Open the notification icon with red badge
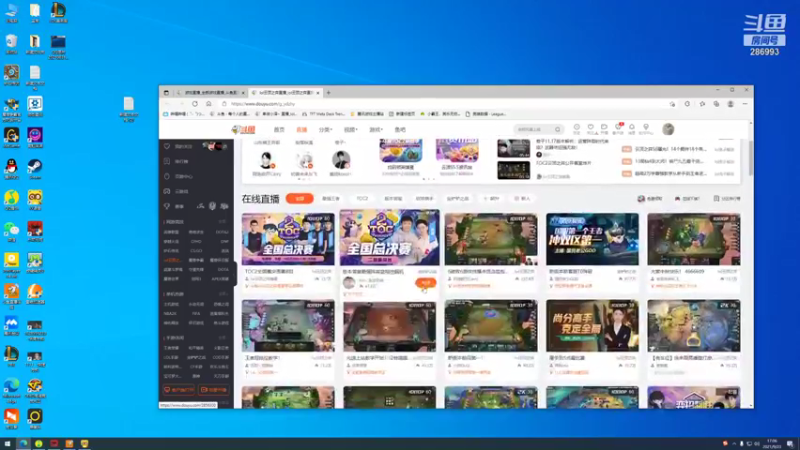This screenshot has width=800, height=450. (x=618, y=129)
